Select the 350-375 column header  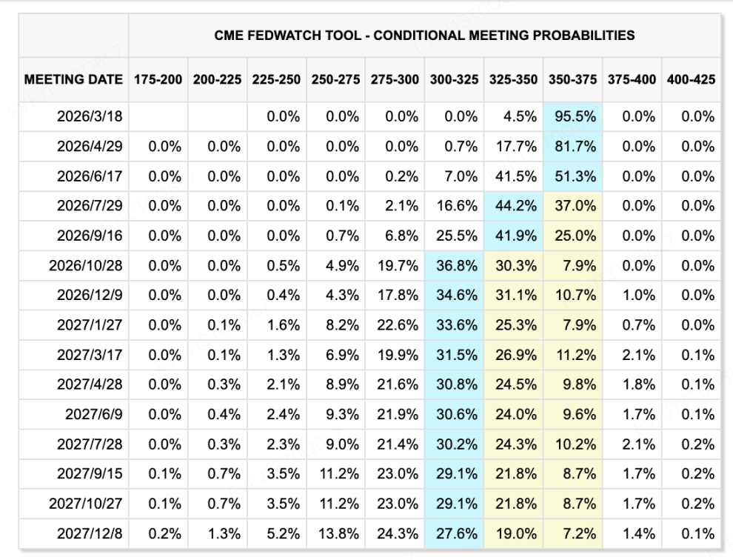pyautogui.click(x=572, y=79)
